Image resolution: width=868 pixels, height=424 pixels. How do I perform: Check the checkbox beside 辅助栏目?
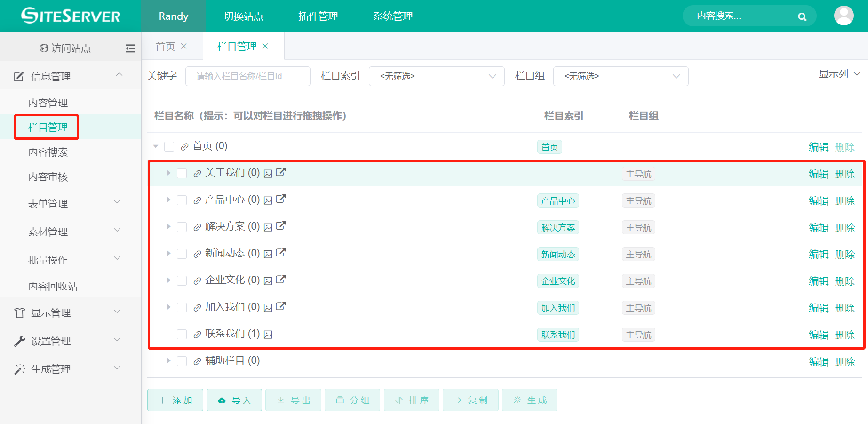[x=182, y=361]
